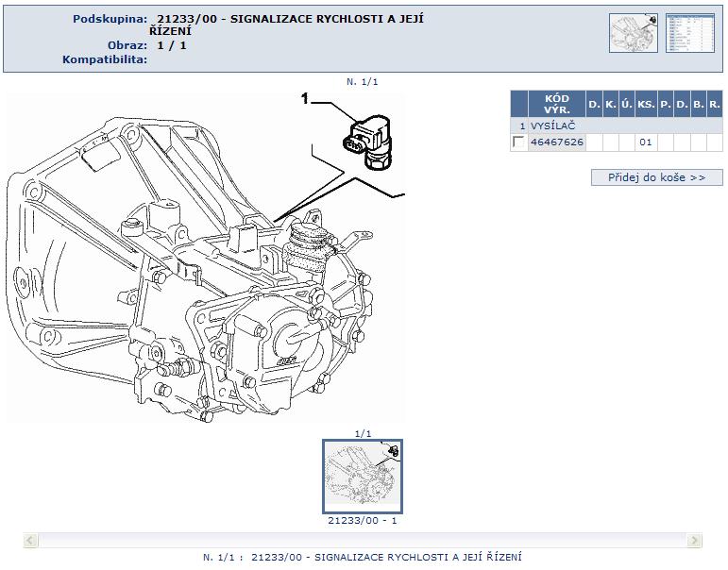The height and width of the screenshot is (570, 728).
Task: Click the 'B.' column header
Action: point(698,103)
